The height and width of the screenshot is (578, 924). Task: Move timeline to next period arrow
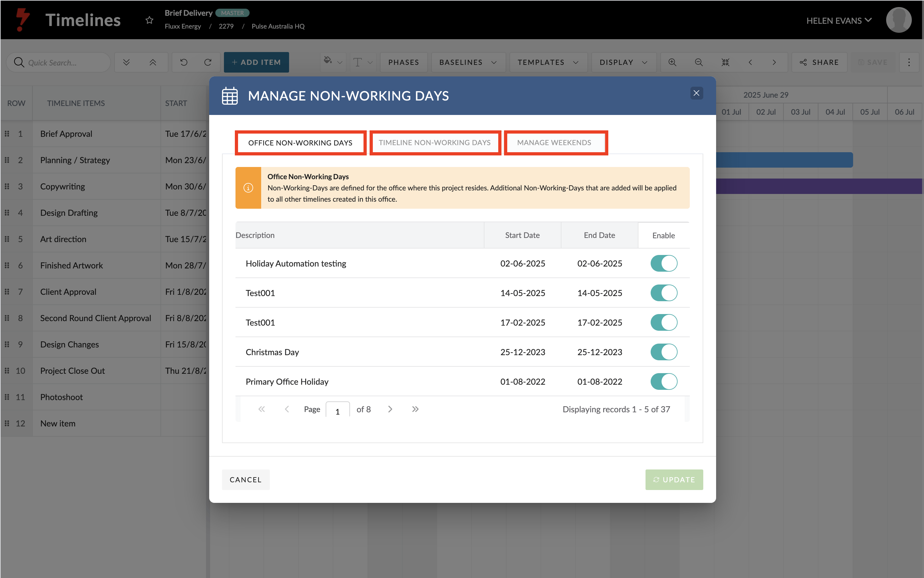(774, 62)
